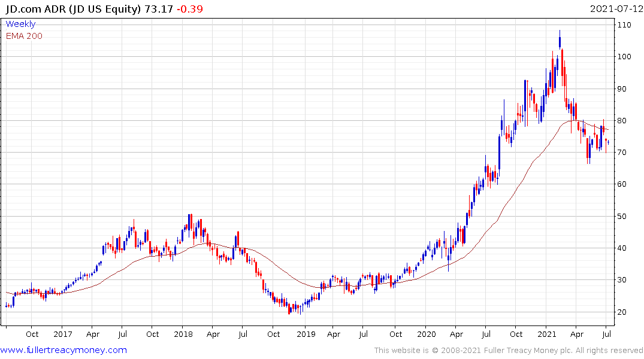
Task: Click the 2018 time axis label
Action: click(x=183, y=334)
